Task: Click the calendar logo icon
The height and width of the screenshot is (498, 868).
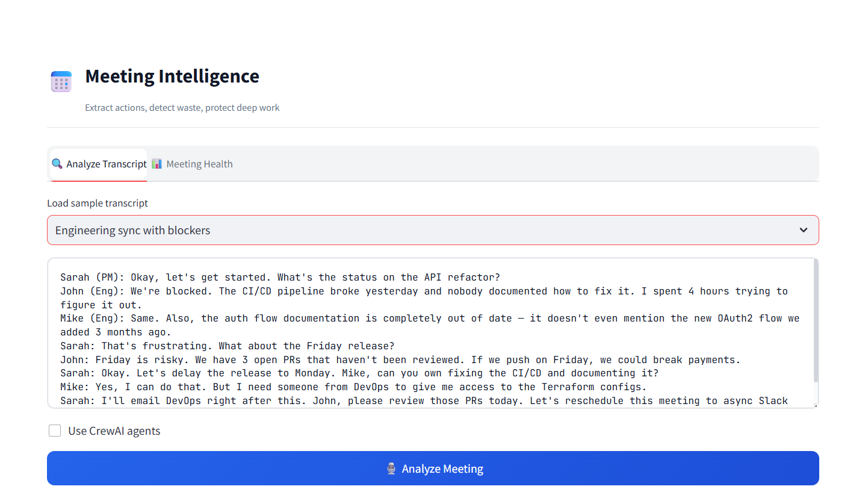Action: pyautogui.click(x=61, y=81)
